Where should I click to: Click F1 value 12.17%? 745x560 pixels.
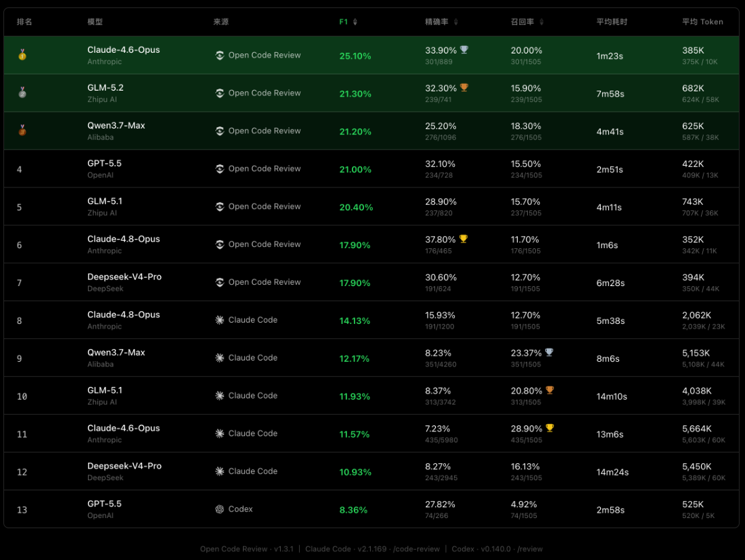[354, 358]
